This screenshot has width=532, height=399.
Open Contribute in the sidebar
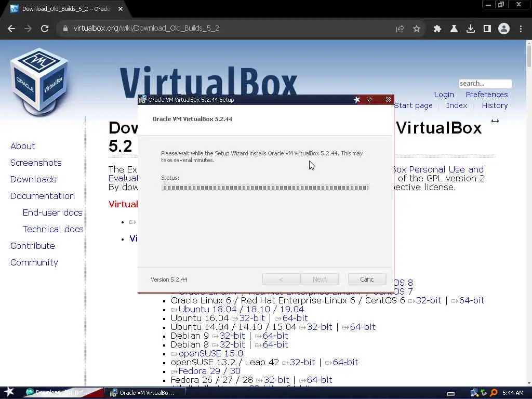[x=33, y=246]
